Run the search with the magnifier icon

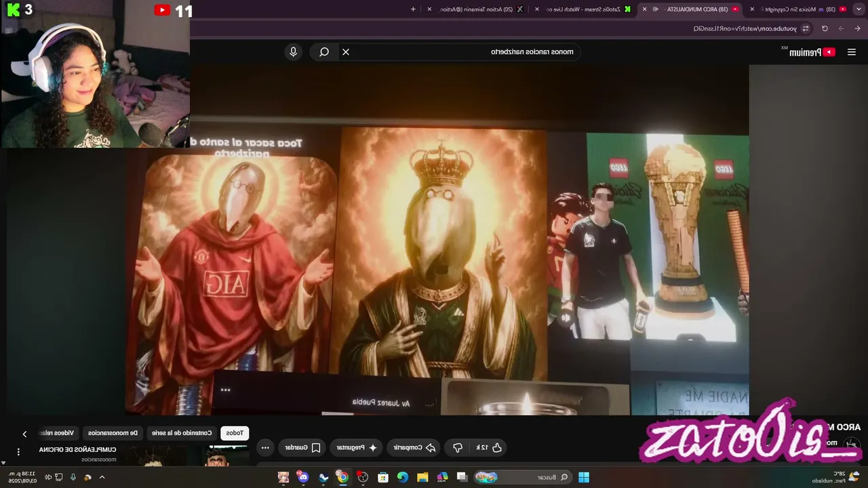click(x=324, y=52)
